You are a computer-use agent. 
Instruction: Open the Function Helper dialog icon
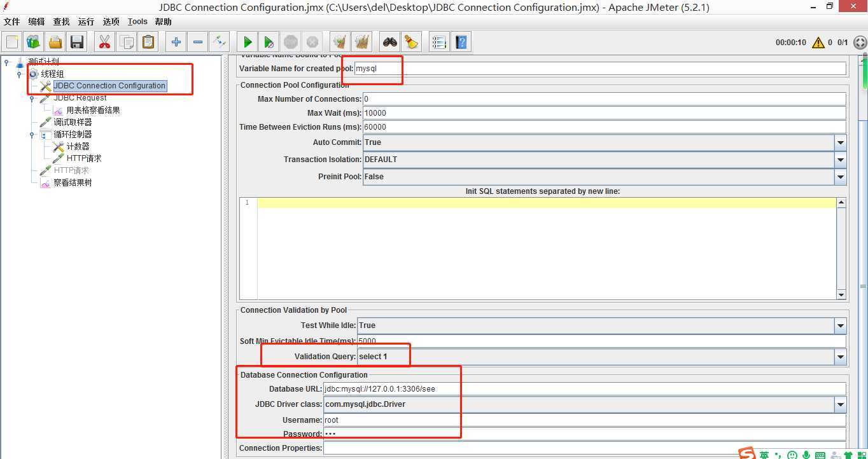click(x=439, y=42)
